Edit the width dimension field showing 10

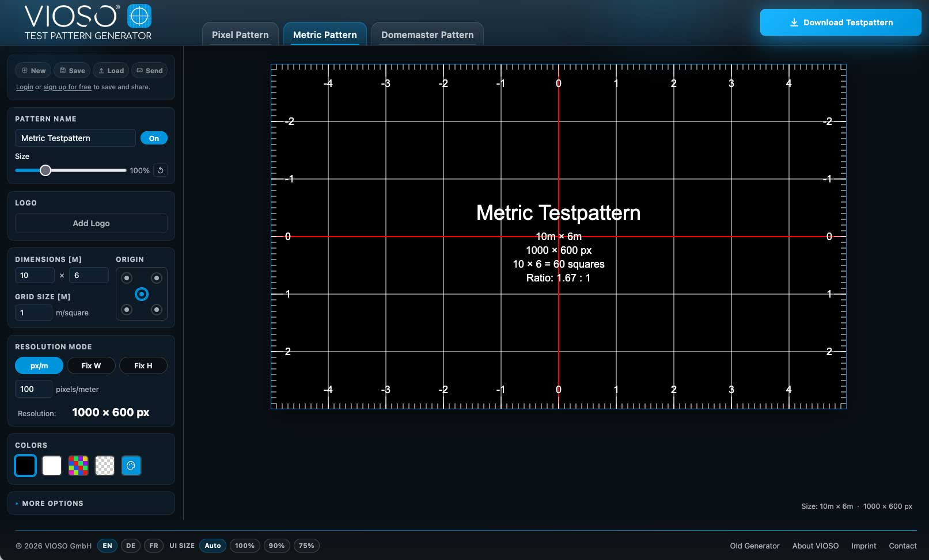tap(35, 275)
